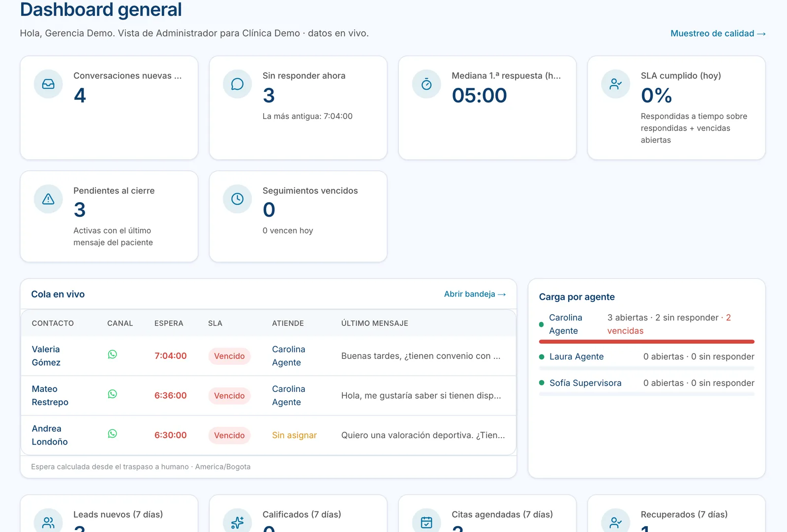Click the user-check icon for SLA cumplido
This screenshot has width=787, height=532.
click(x=615, y=84)
